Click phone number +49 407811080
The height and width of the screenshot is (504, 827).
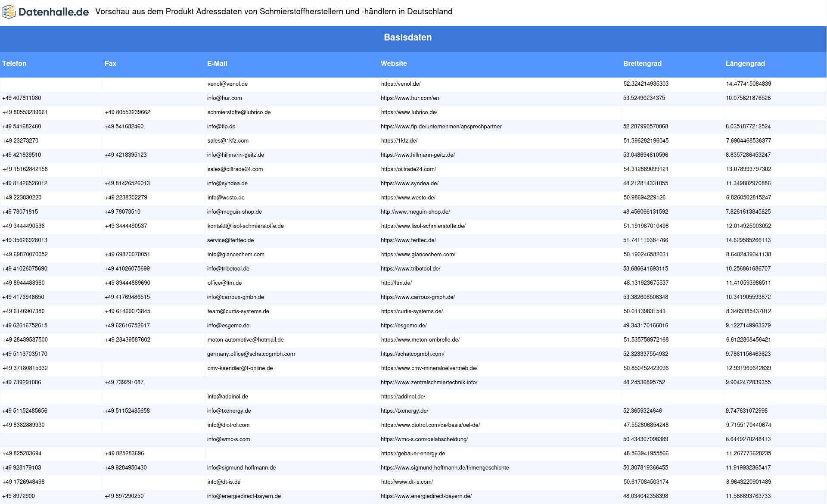(x=22, y=98)
